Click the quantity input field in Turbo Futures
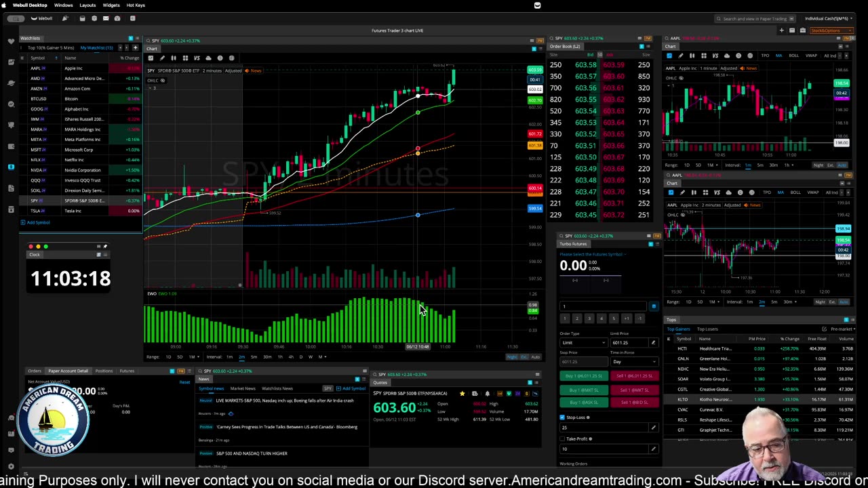The height and width of the screenshot is (488, 868). click(x=603, y=306)
